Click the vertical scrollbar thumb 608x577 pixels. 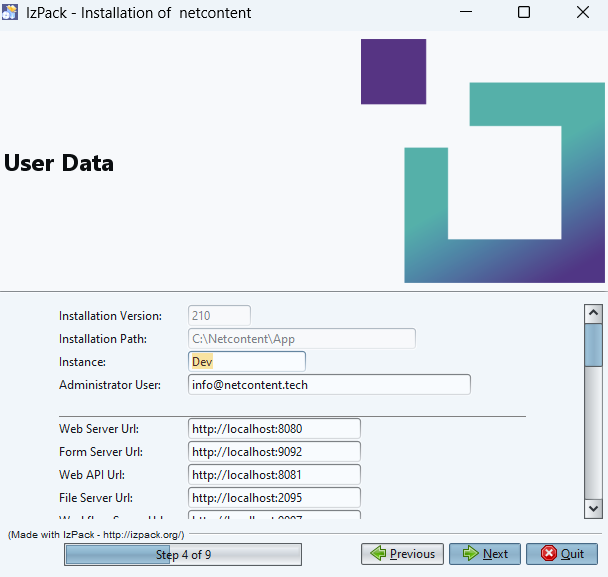tap(593, 345)
